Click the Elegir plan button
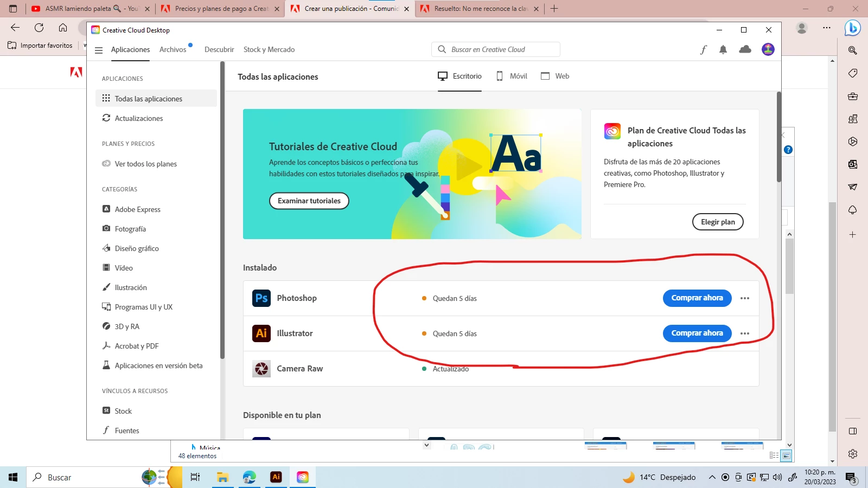868x488 pixels. point(718,222)
